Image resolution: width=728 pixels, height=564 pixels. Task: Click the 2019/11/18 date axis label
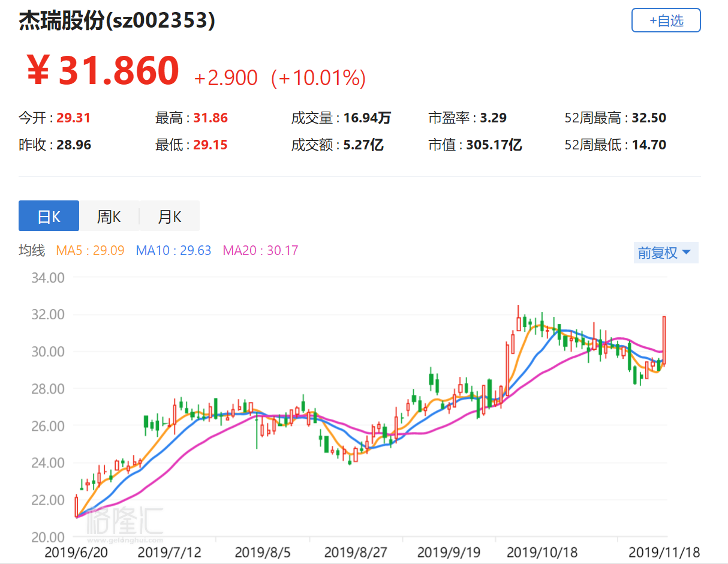pos(664,551)
